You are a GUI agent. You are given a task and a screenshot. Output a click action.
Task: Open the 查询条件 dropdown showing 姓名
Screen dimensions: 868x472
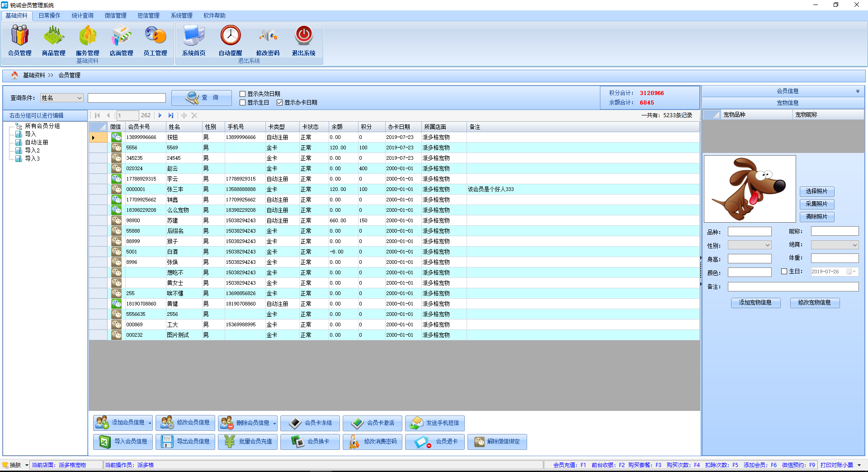pos(62,98)
